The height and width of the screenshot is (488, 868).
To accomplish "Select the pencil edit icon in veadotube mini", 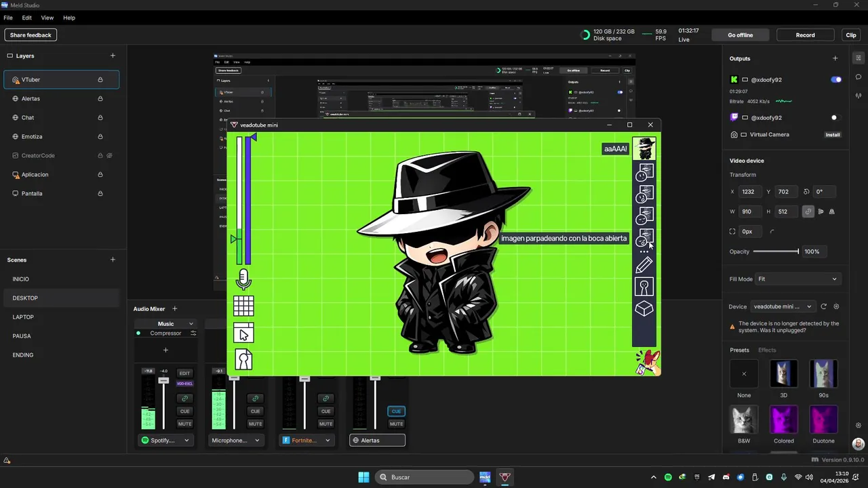I will coord(644,265).
